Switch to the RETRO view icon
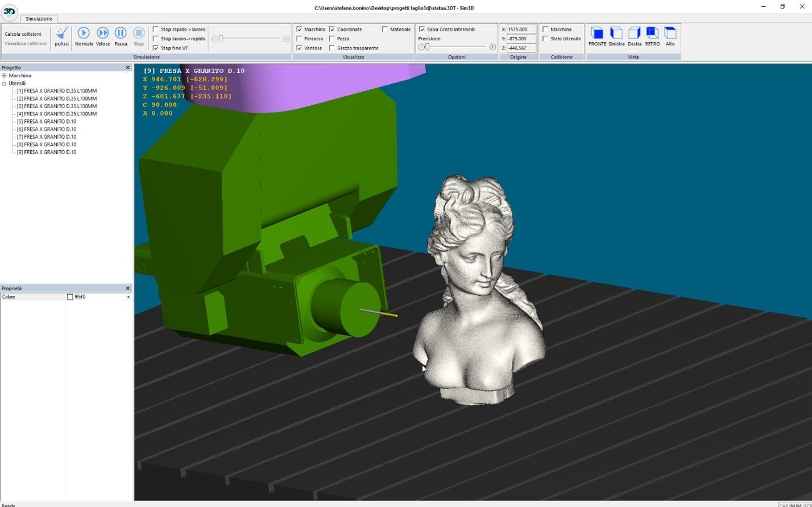The image size is (812, 507). 652,33
